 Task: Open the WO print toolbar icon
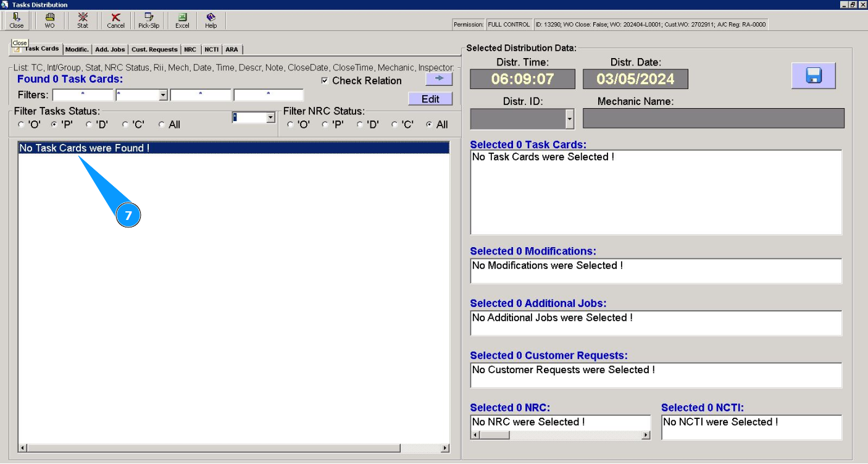pyautogui.click(x=49, y=20)
